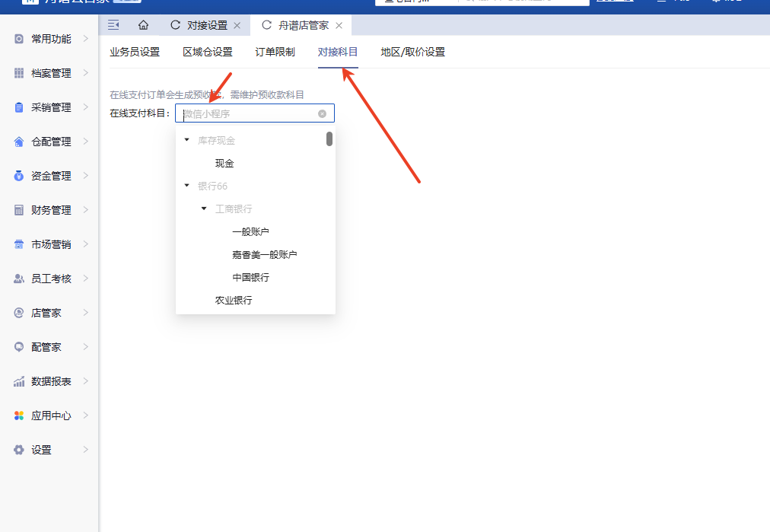
Task: Select 嘉香美一般账户 in the list
Action: (265, 255)
